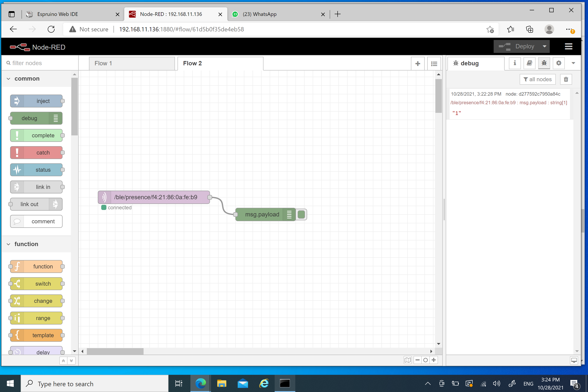588x392 pixels.
Task: Open the debug messages bug icon
Action: tap(544, 63)
